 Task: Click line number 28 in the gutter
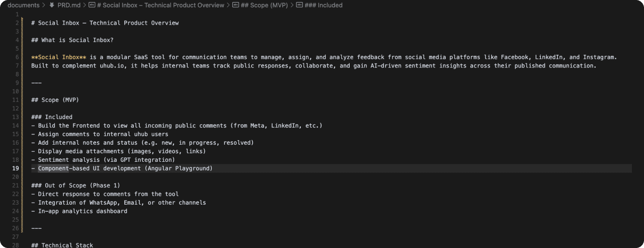[x=16, y=245]
